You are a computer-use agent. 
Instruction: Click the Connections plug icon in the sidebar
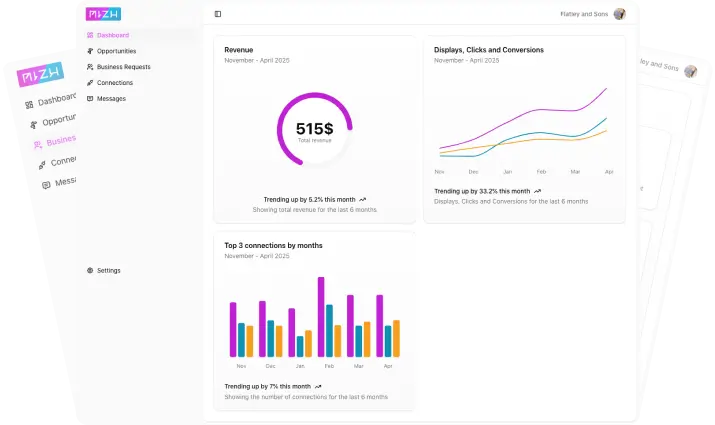(90, 83)
